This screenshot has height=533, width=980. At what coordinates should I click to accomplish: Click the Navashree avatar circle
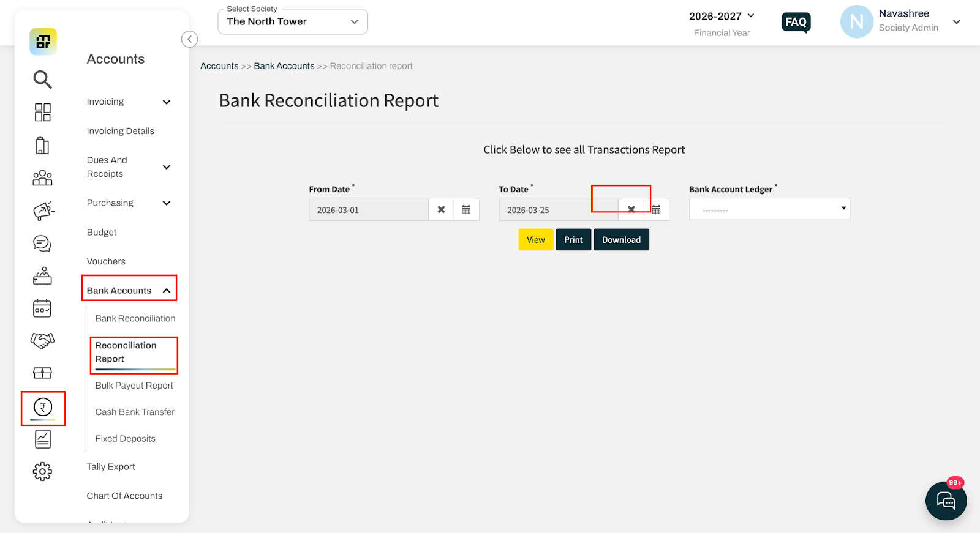point(857,21)
